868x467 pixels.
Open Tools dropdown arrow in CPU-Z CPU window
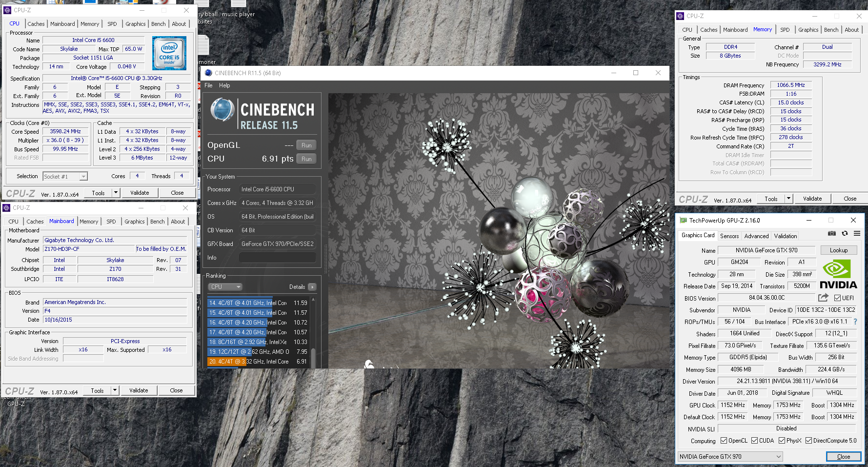(x=116, y=193)
